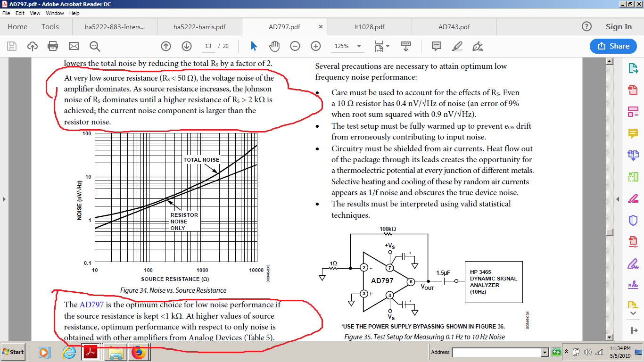Switch to ha5222-883-Inters... document tab
This screenshot has width=644, height=362.
(x=115, y=27)
